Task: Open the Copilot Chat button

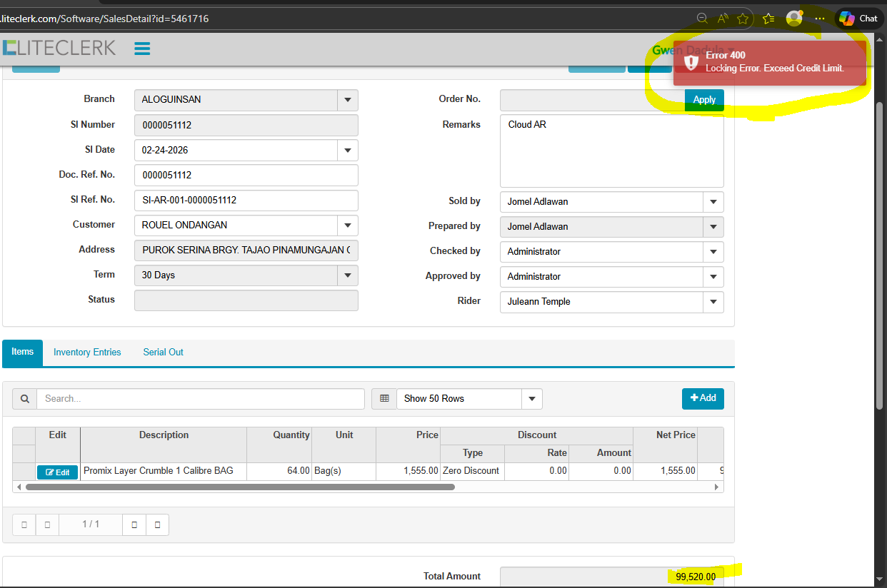Action: (858, 19)
